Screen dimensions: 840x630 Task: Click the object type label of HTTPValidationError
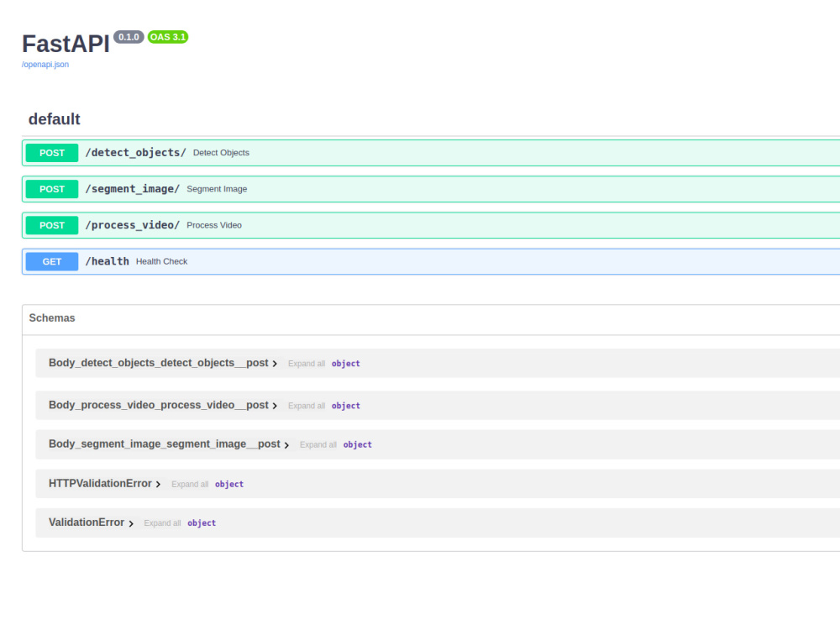(x=229, y=485)
